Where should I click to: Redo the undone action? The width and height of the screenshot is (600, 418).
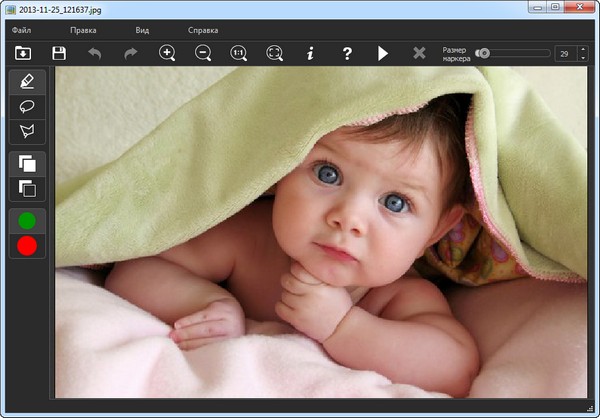coord(130,53)
